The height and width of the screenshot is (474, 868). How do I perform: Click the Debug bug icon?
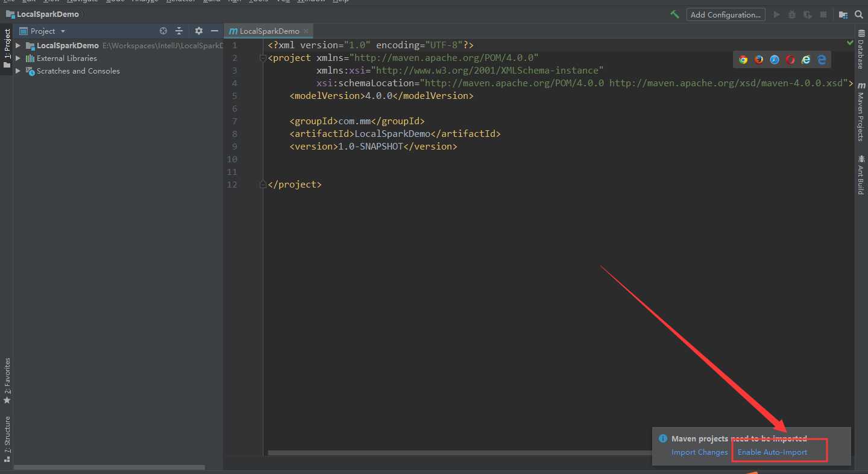coord(792,14)
